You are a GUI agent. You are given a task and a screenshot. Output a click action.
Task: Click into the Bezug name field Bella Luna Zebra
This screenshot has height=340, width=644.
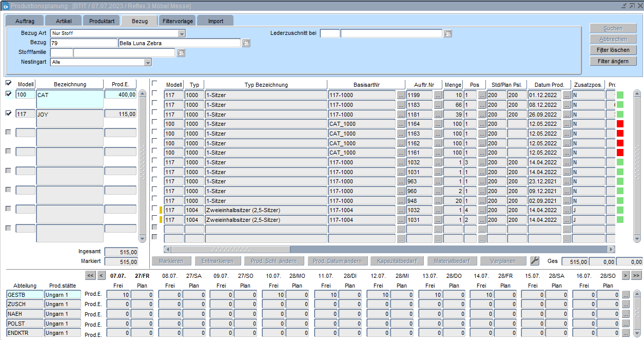179,43
